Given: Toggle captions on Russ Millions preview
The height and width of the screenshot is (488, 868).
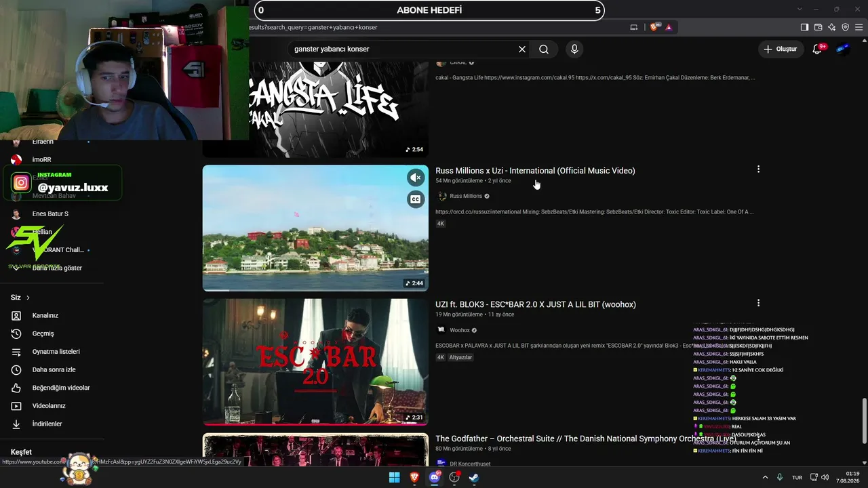Looking at the screenshot, I should click(416, 199).
